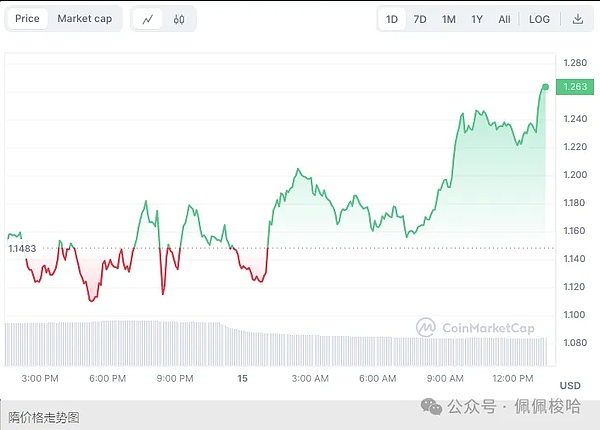Click the green endpoint dot on the price line
Viewport: 600px width, 430px height.
pos(545,87)
